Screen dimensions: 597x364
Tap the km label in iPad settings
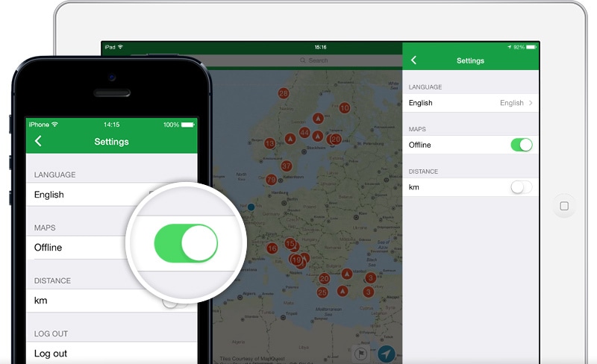[414, 187]
